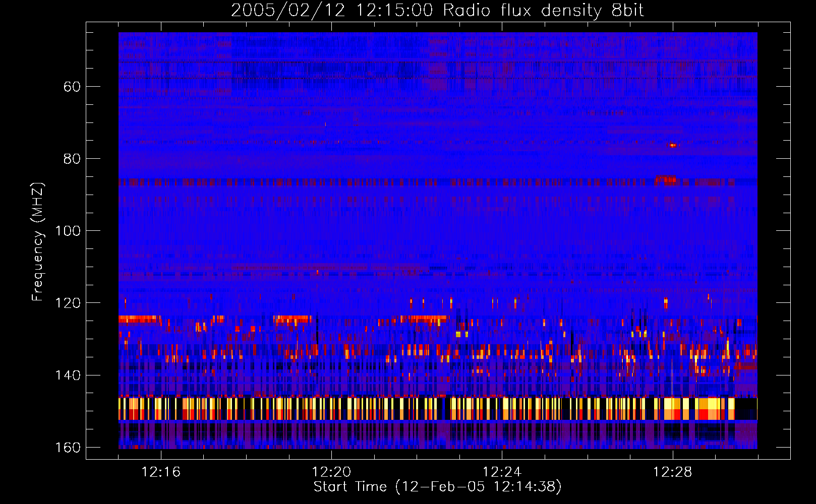This screenshot has height=504, width=816.
Task: Click the 'Start Time (12-Feb-05 12:14:38)' axis label
Action: [x=437, y=487]
